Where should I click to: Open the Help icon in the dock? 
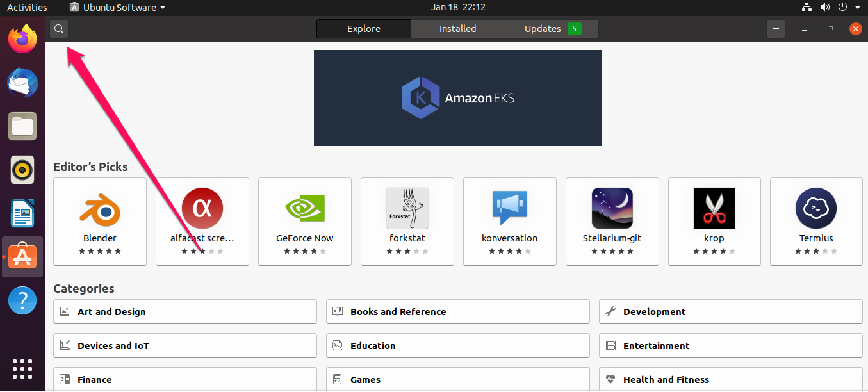pos(22,300)
